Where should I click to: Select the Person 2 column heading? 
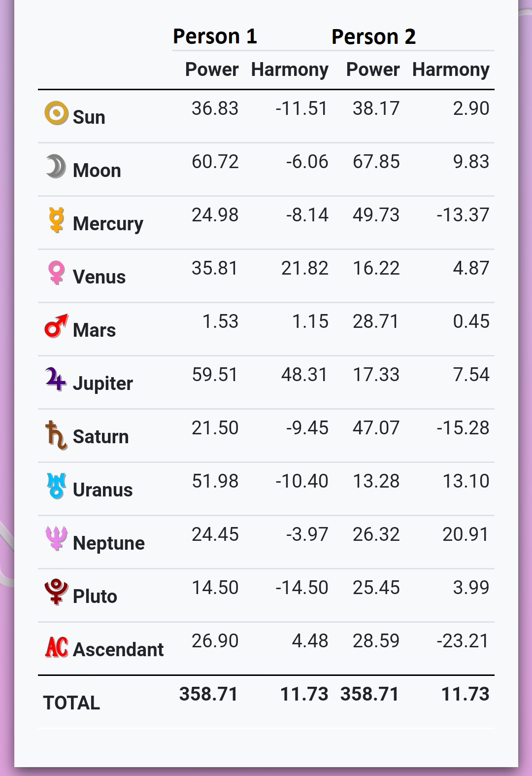[x=373, y=36]
